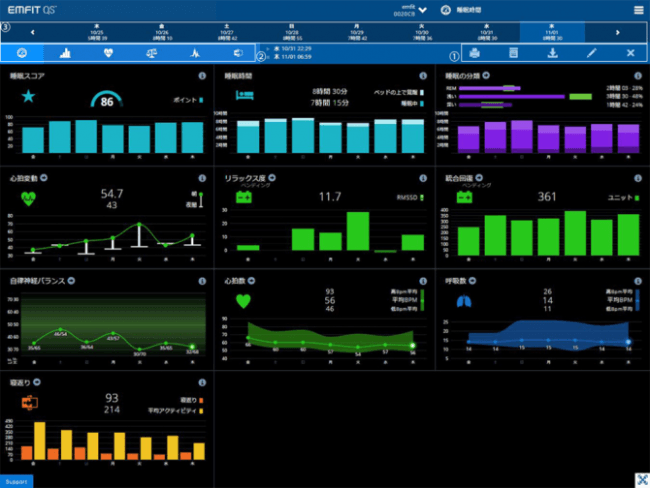Click the pencil edit icon
650x488 pixels.
(591, 52)
